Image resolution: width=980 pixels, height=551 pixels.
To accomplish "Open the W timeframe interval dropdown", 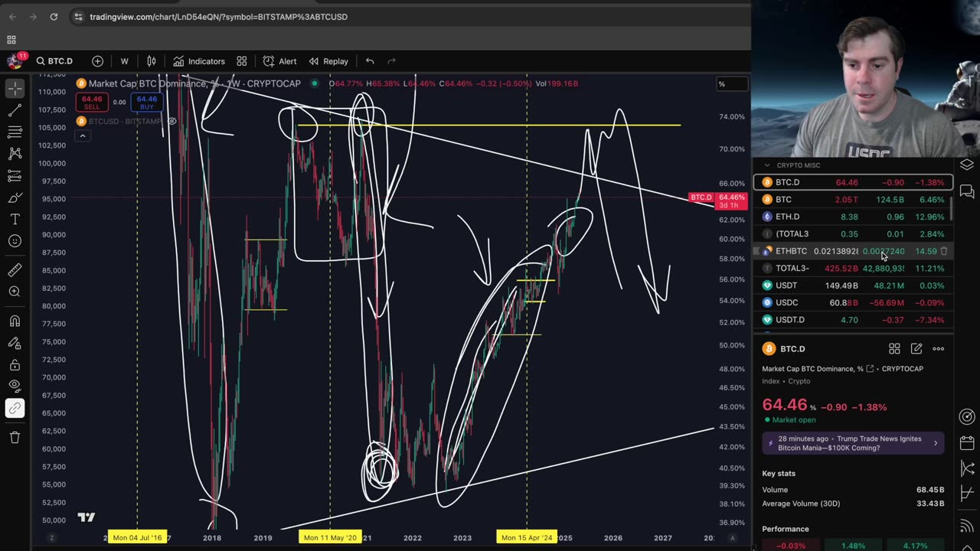I will pyautogui.click(x=124, y=61).
